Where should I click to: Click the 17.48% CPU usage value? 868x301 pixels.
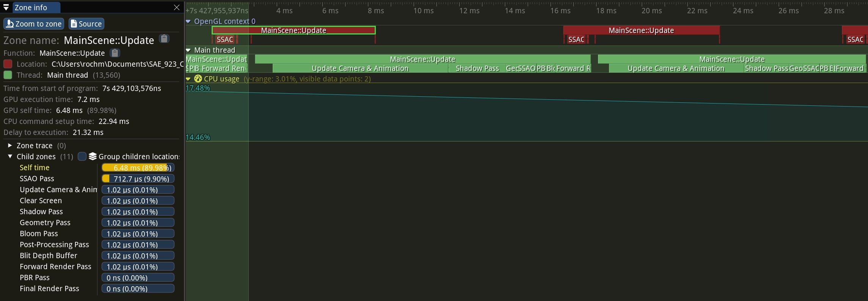click(198, 88)
